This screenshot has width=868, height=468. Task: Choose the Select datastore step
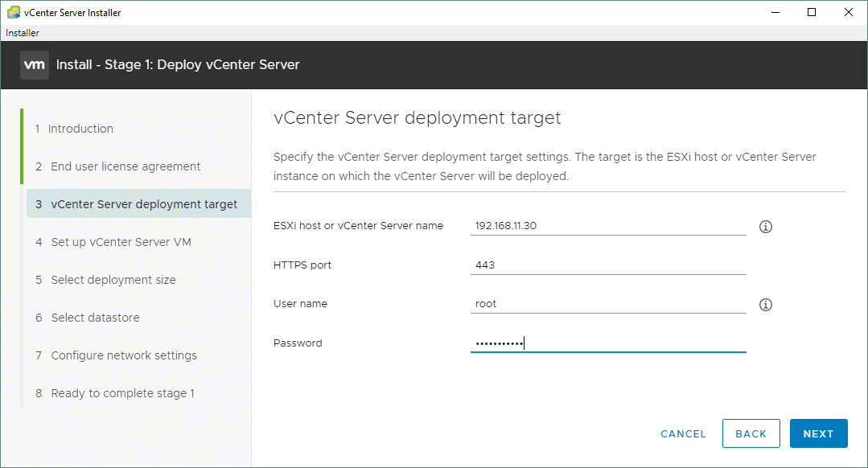(x=95, y=318)
